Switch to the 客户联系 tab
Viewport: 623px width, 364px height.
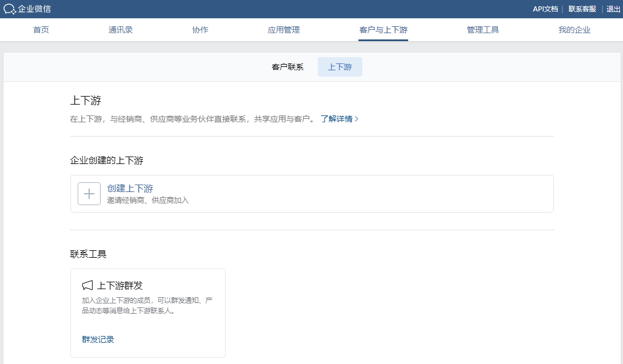point(287,66)
